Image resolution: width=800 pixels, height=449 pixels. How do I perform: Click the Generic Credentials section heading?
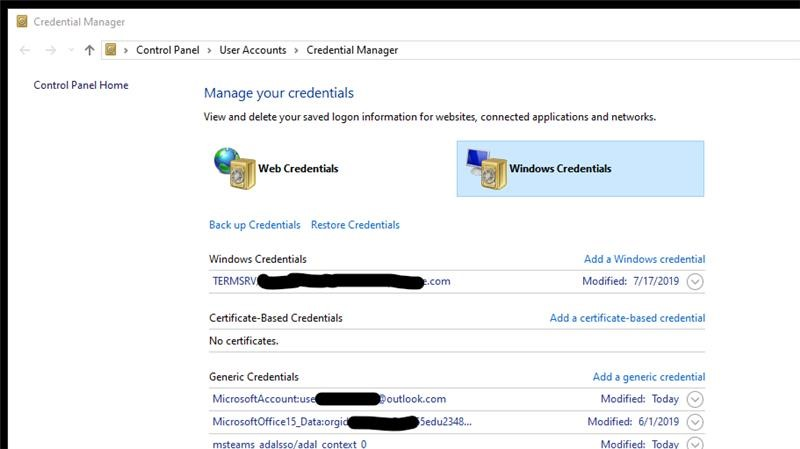pyautogui.click(x=254, y=377)
